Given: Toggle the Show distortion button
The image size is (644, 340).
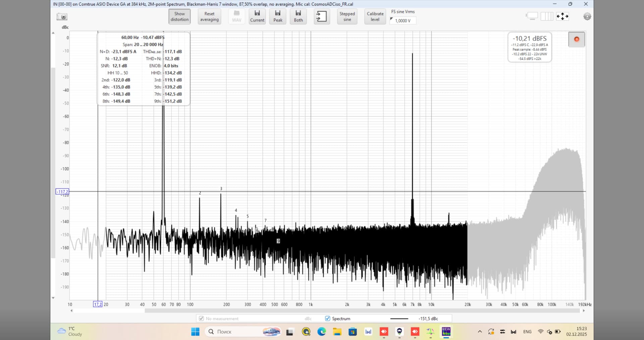Looking at the screenshot, I should pyautogui.click(x=179, y=16).
